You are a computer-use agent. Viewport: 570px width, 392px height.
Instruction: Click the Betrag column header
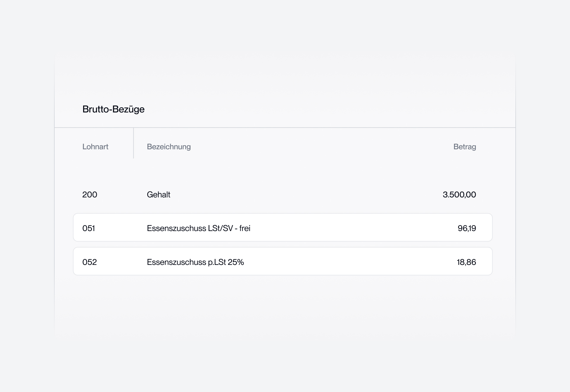pos(465,147)
